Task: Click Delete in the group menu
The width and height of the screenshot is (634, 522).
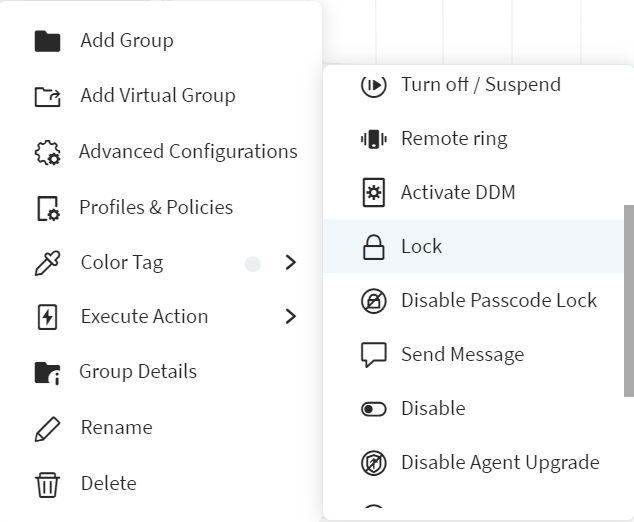Action: point(108,484)
